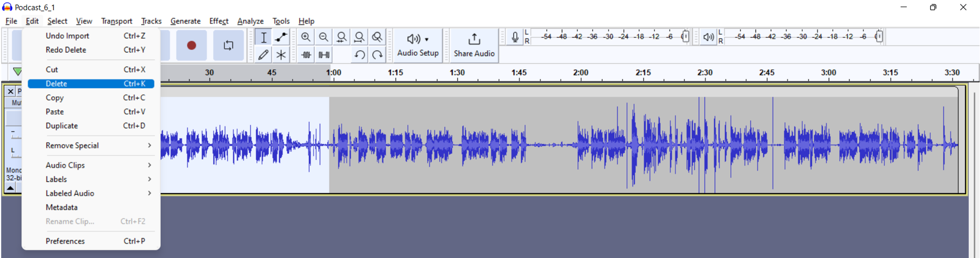The height and width of the screenshot is (258, 980).
Task: Select Copy in the Edit menu
Action: 91,98
